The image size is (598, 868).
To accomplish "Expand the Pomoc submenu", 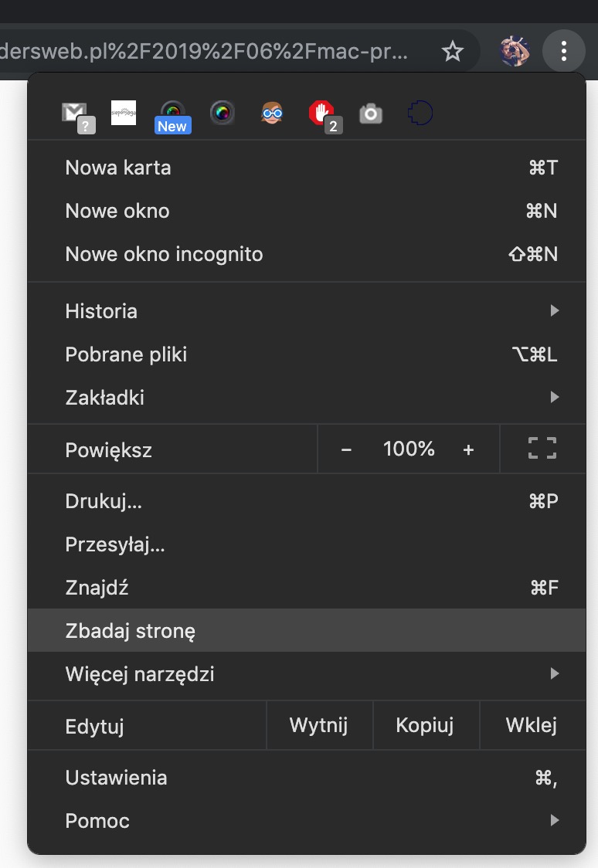I will click(306, 820).
